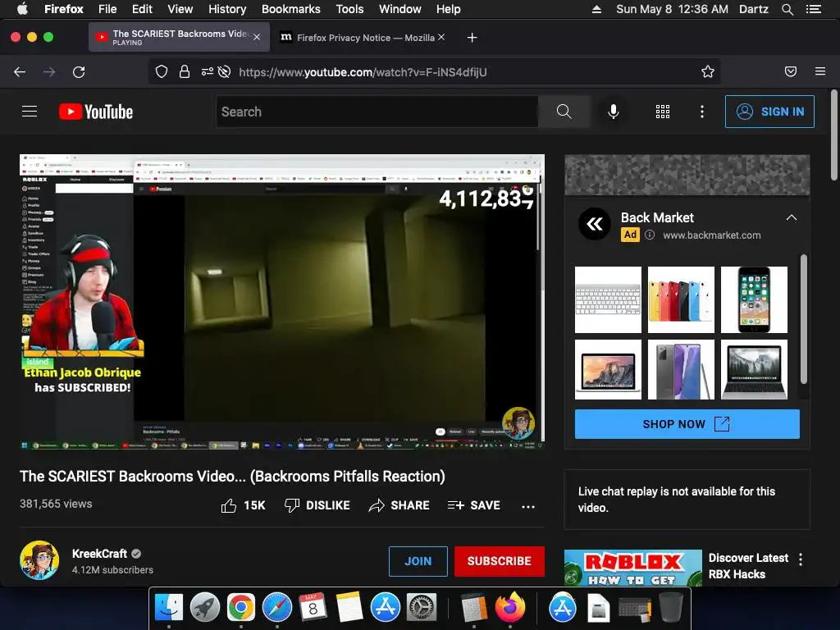
Task: Bookmark this page with star icon
Action: click(708, 72)
